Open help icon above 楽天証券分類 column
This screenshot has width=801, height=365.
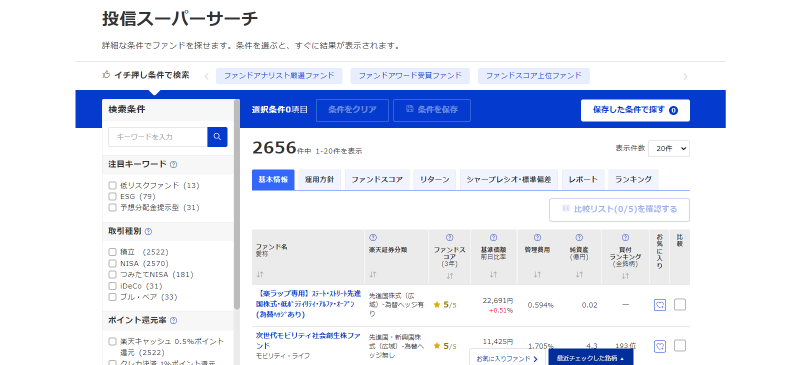372,237
